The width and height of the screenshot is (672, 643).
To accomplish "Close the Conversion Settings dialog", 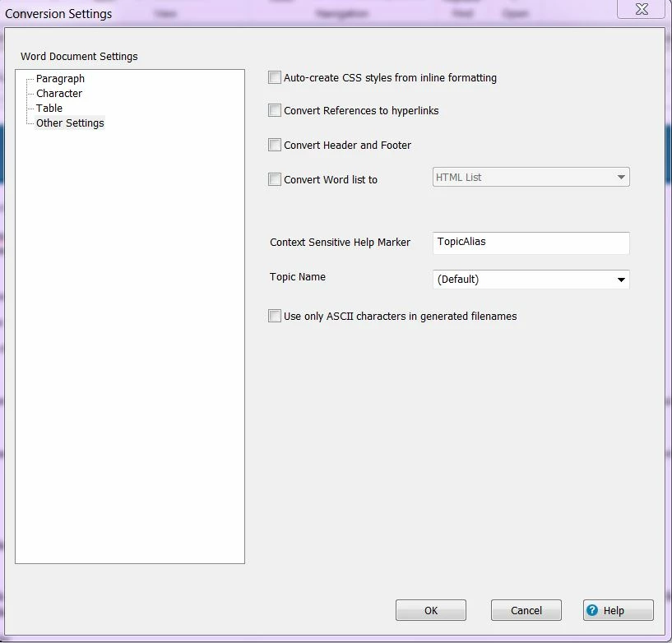I will (x=641, y=9).
